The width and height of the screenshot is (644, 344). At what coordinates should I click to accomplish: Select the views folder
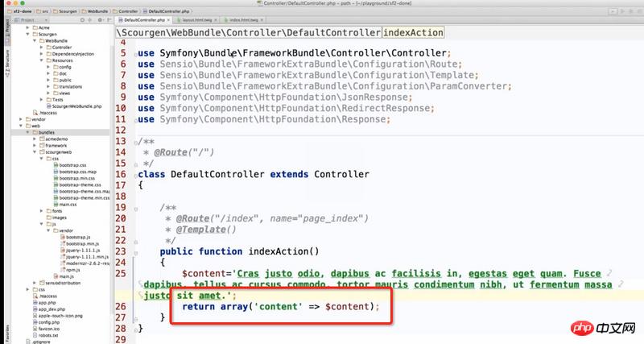click(x=62, y=93)
